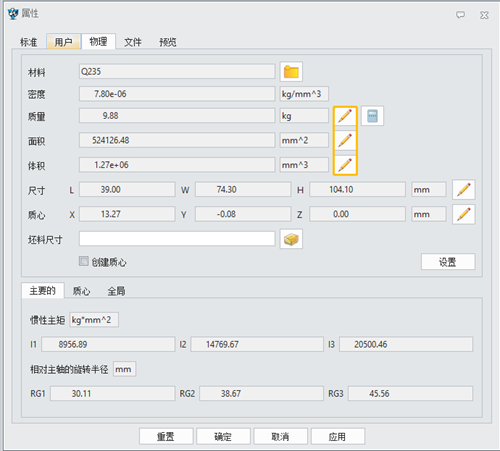The width and height of the screenshot is (500, 451).
Task: Click the empty 坯料尺寸 input field
Action: [177, 239]
